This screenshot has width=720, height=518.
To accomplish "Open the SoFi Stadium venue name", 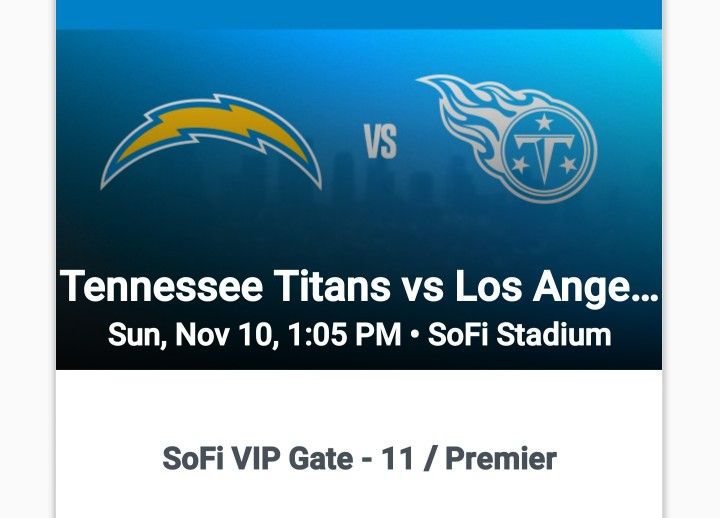I will pyautogui.click(x=519, y=334).
